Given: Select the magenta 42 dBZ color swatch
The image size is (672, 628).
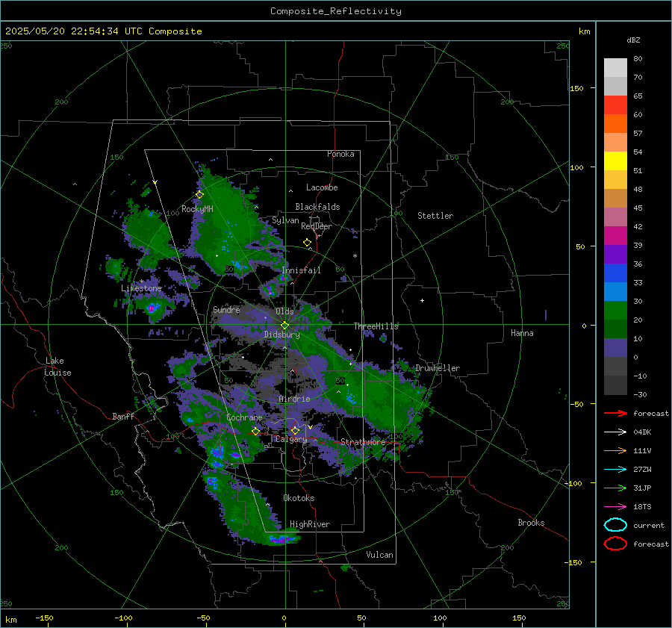Looking at the screenshot, I should click(615, 236).
